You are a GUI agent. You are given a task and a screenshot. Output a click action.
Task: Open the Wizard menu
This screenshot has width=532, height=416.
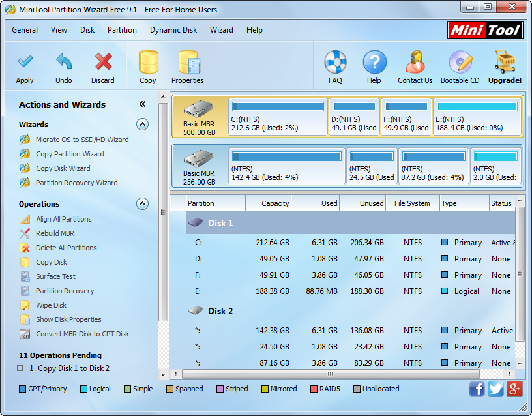coord(222,30)
